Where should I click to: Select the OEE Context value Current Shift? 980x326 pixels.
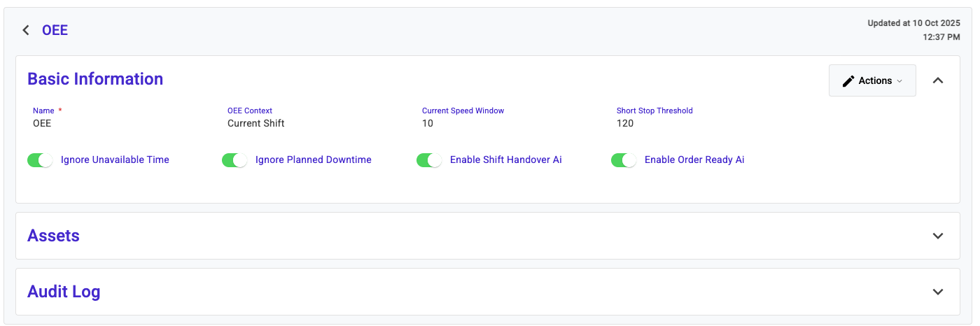coord(255,123)
